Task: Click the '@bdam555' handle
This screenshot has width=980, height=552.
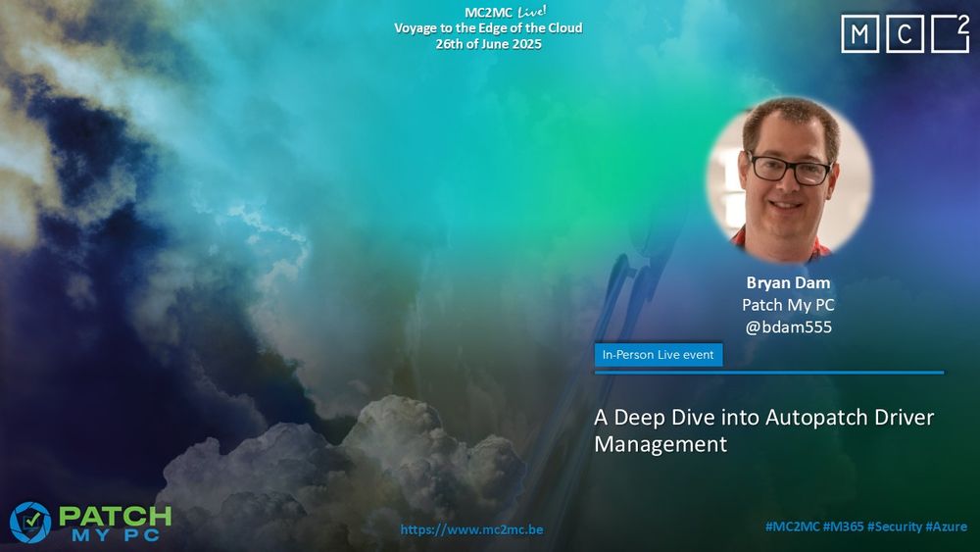Action: tap(788, 326)
